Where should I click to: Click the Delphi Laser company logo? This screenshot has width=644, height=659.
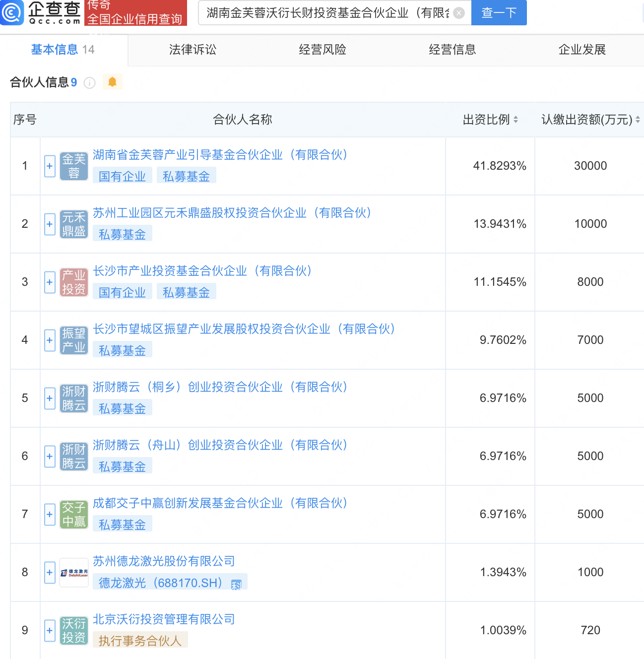(x=74, y=573)
